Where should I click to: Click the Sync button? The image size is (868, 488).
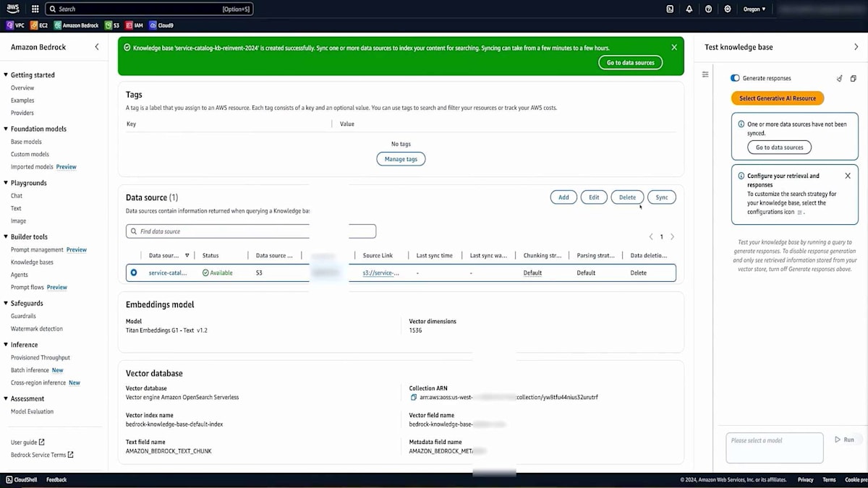point(662,197)
